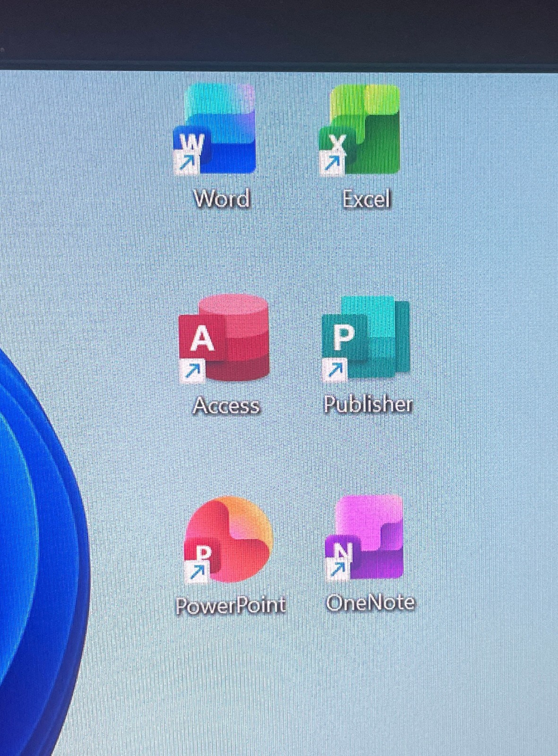558x756 pixels.
Task: Click the "OneNote" icon label text
Action: coord(370,602)
